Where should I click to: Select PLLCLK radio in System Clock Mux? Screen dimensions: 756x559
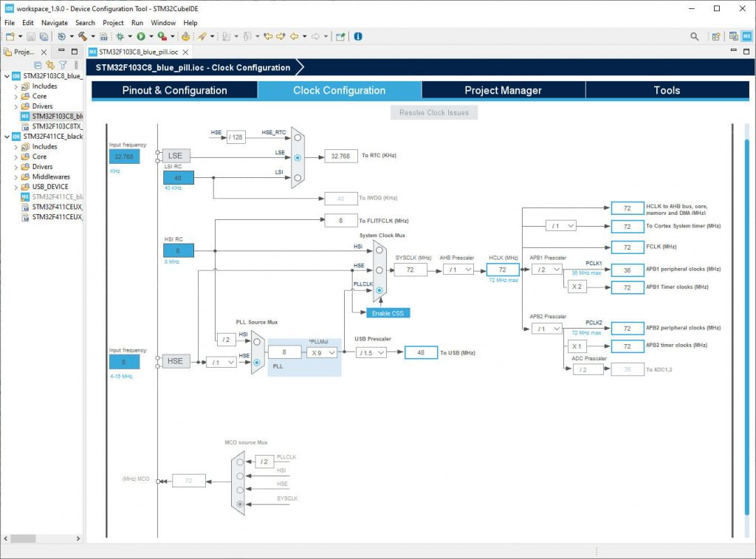(x=379, y=290)
